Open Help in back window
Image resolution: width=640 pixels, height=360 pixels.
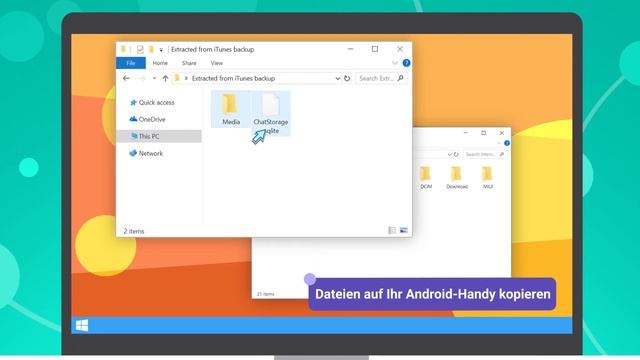point(507,143)
